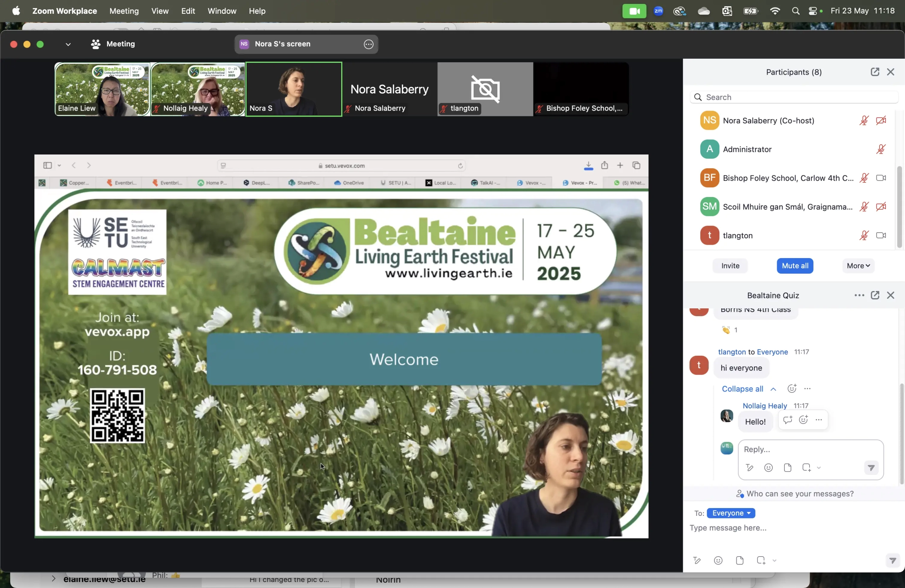Click the green Zoom camera status icon
Viewport: 905px width, 588px height.
634,11
